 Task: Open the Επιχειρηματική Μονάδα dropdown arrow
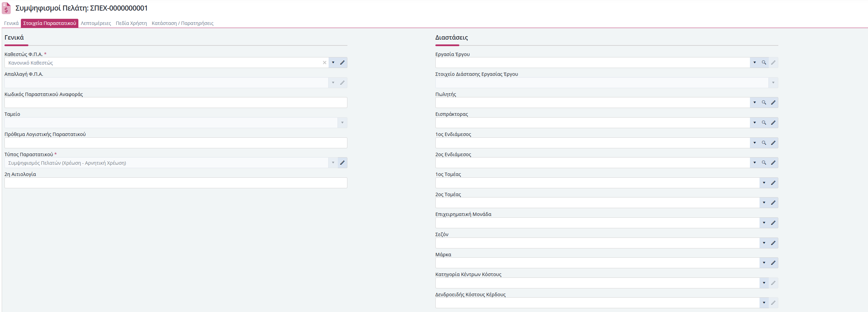(764, 223)
